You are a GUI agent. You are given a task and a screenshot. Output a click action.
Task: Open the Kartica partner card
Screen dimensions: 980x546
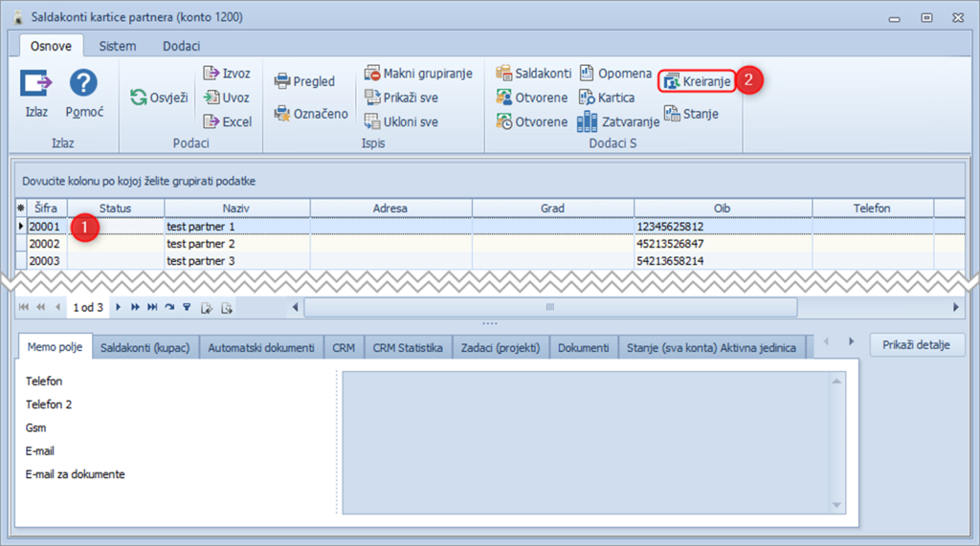click(607, 98)
